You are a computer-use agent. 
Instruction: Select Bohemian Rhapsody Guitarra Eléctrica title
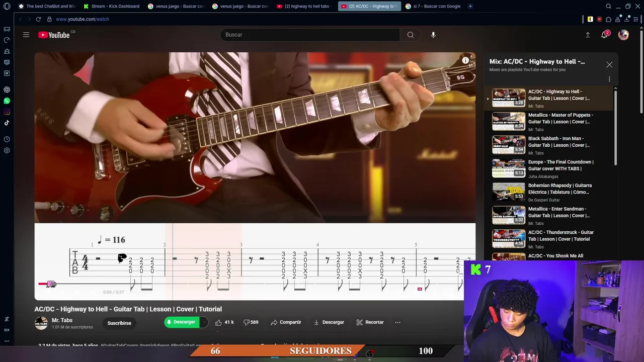(560, 189)
